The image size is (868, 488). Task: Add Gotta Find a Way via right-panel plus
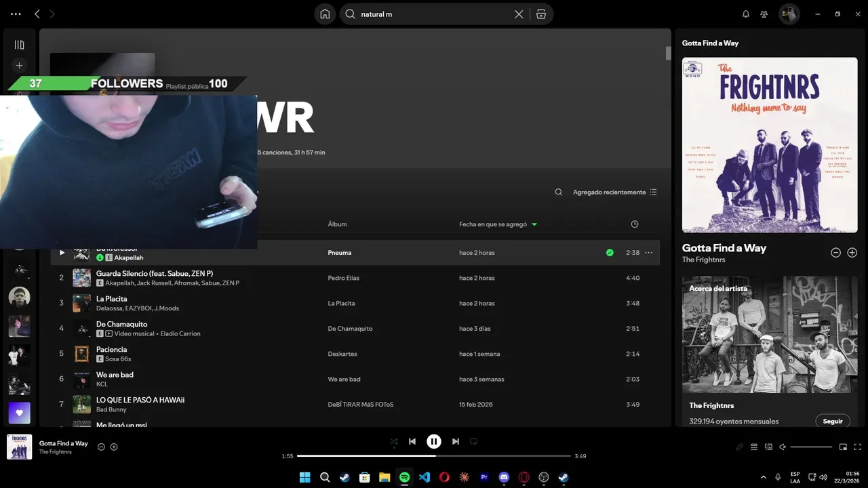(x=852, y=253)
